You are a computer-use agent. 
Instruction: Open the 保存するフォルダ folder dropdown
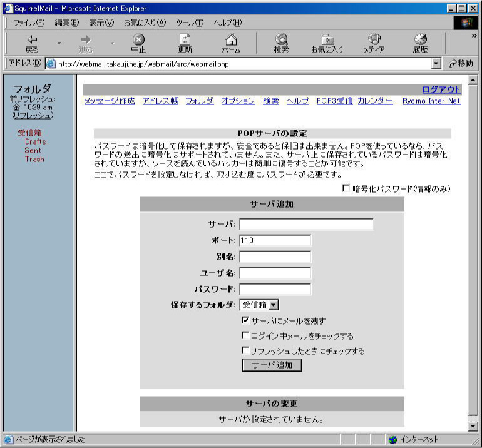274,305
